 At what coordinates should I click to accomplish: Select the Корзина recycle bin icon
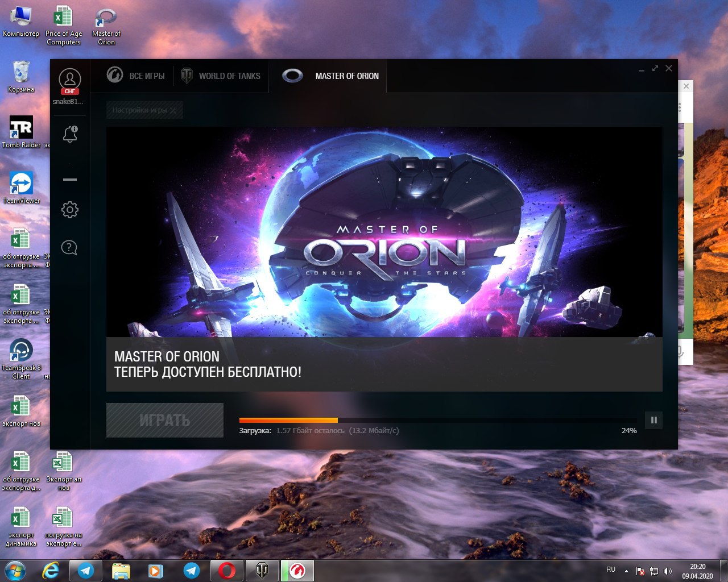pyautogui.click(x=21, y=77)
